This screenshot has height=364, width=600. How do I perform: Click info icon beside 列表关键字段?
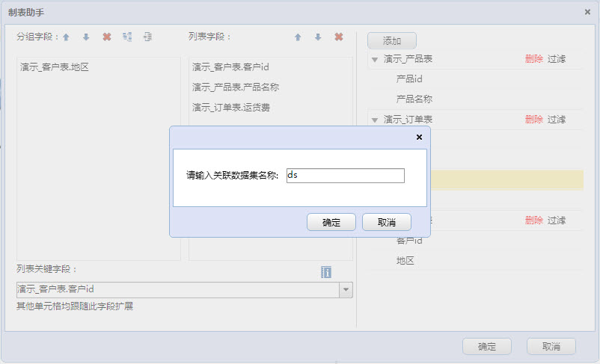click(x=326, y=272)
